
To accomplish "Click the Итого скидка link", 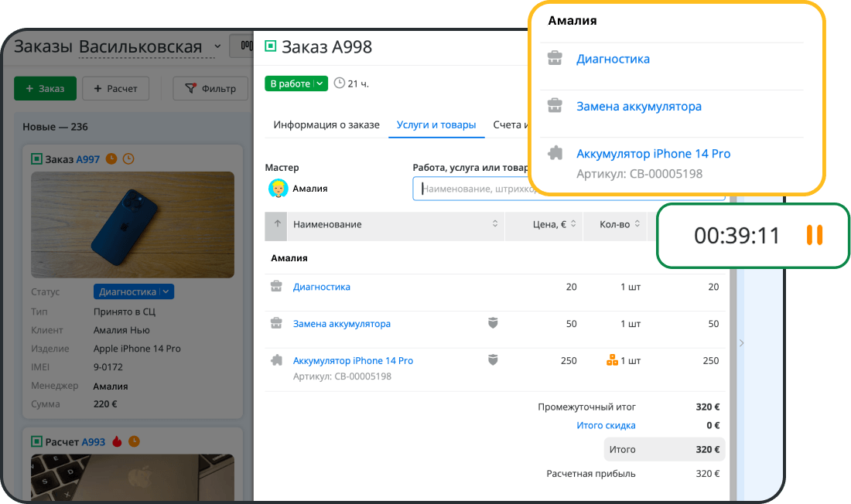I will point(606,425).
